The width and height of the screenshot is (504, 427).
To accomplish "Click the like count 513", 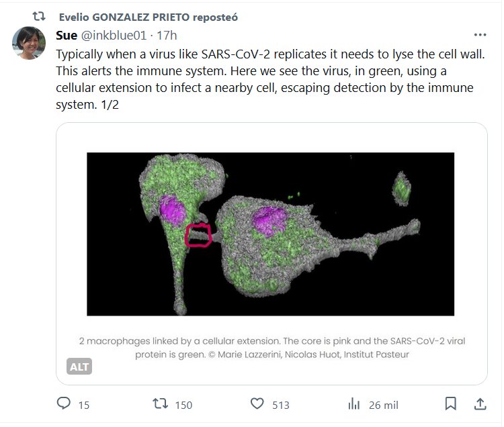I will pos(280,405).
